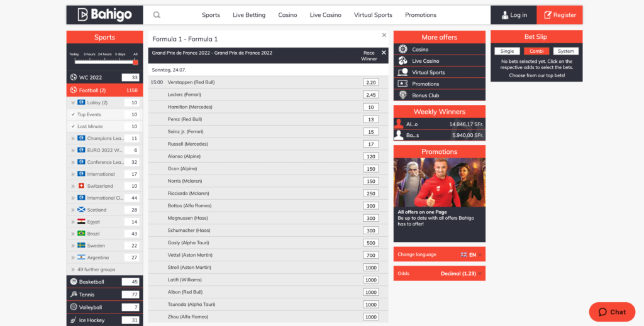The height and width of the screenshot is (326, 644).
Task: Click the Promotions banner image
Action: tap(439, 183)
